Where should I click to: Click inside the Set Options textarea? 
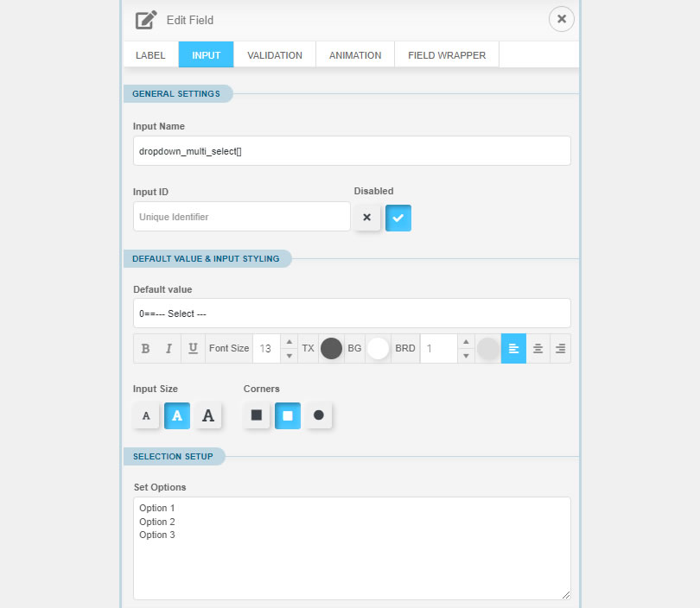pos(352,548)
